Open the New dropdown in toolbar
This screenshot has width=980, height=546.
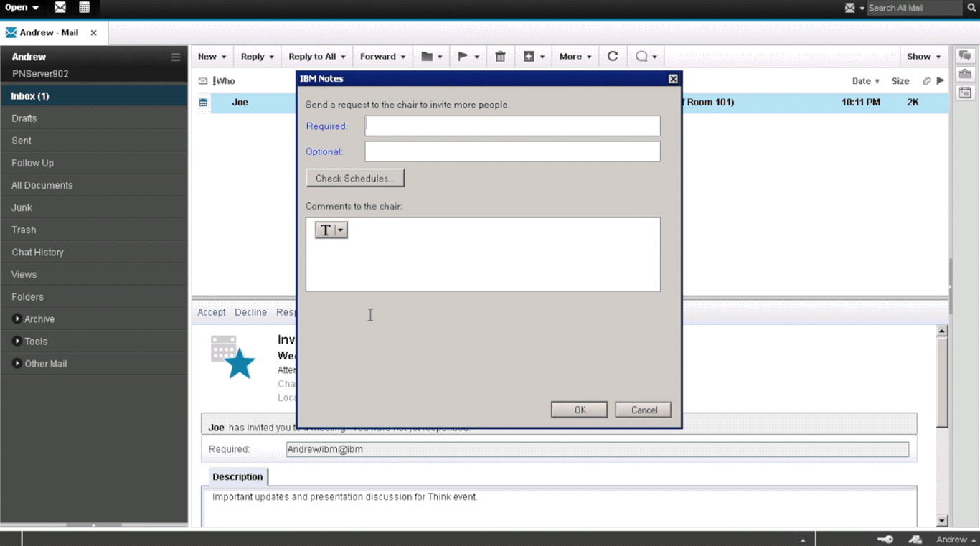[x=212, y=57]
